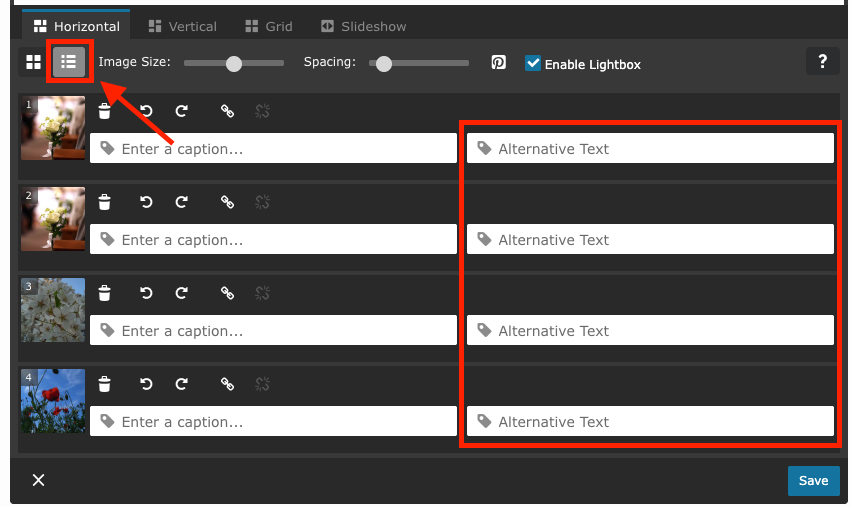Rotate image 4 clockwise
The height and width of the screenshot is (507, 851).
182,384
